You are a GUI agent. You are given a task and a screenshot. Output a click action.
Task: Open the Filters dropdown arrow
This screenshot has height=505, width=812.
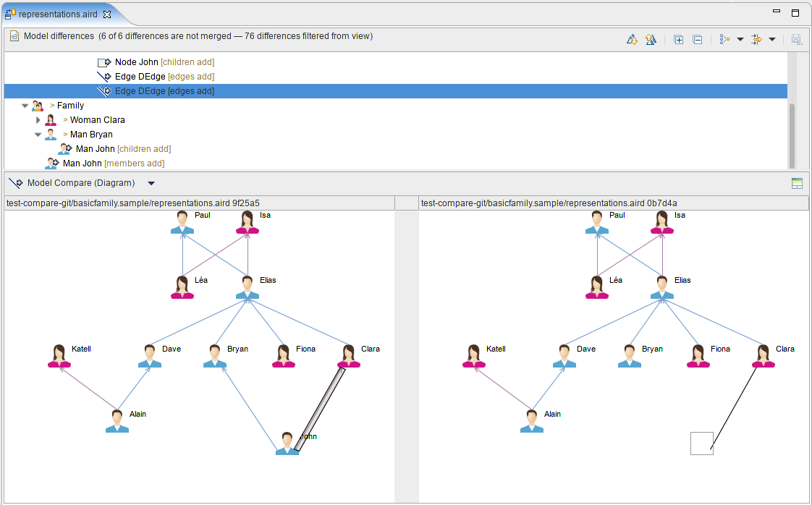pos(771,39)
